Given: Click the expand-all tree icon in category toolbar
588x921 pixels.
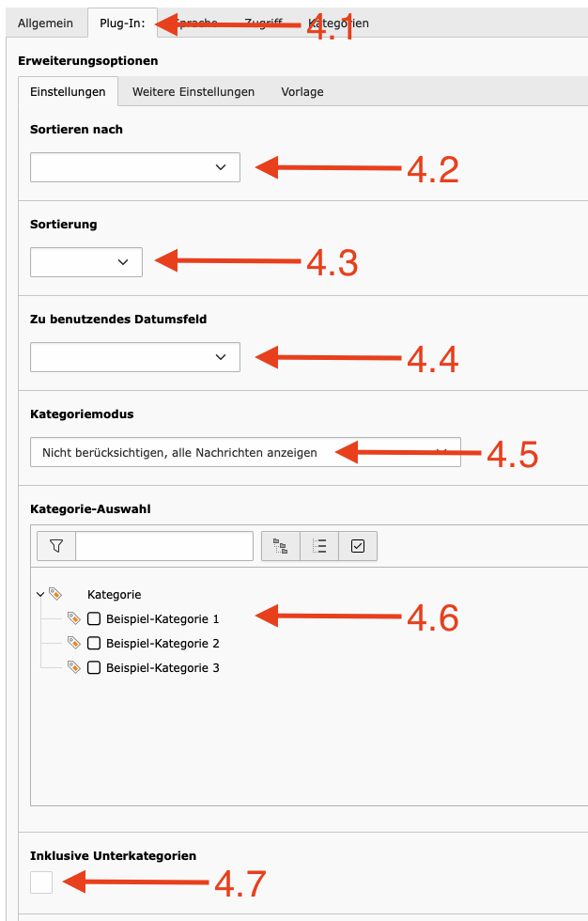Looking at the screenshot, I should 281,546.
